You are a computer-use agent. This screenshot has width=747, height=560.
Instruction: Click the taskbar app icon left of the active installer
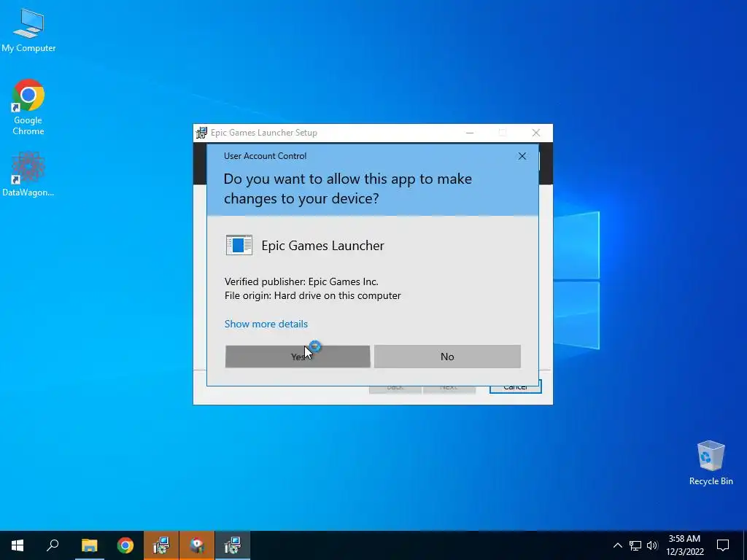197,545
